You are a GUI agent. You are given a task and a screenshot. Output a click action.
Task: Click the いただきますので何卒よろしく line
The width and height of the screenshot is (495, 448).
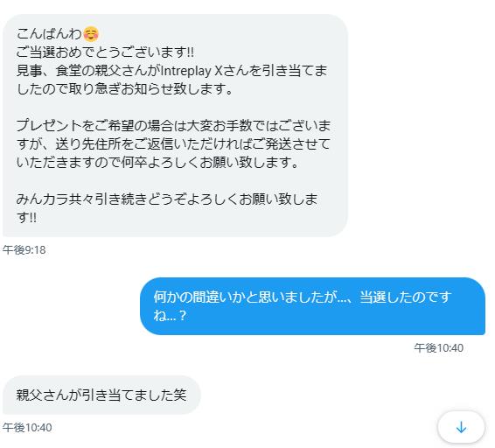pyautogui.click(x=157, y=162)
